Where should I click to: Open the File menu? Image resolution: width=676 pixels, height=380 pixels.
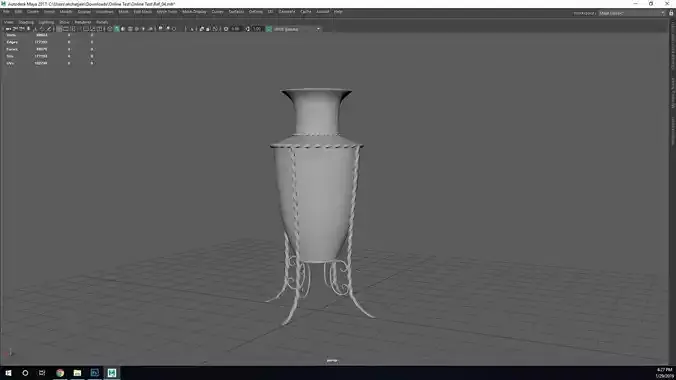click(x=6, y=12)
